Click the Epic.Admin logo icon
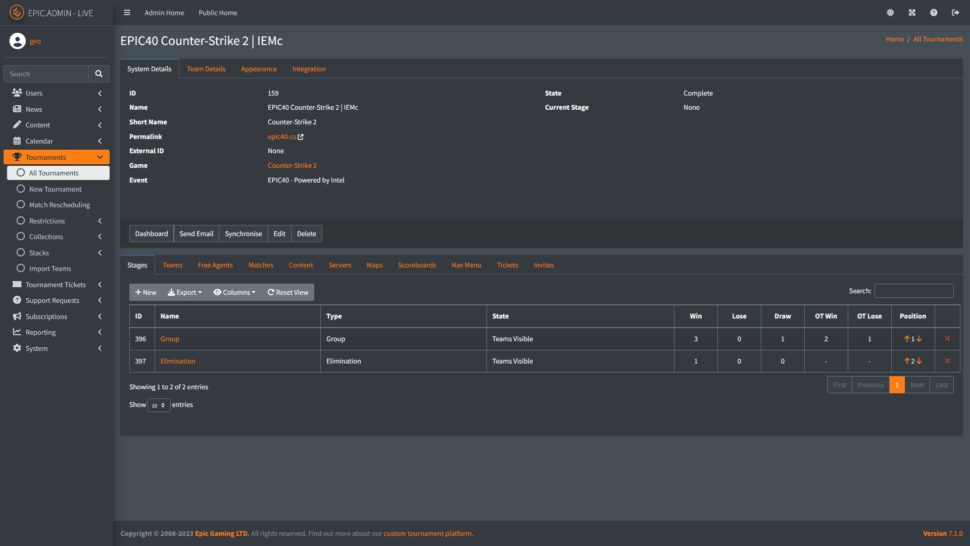 (x=17, y=12)
